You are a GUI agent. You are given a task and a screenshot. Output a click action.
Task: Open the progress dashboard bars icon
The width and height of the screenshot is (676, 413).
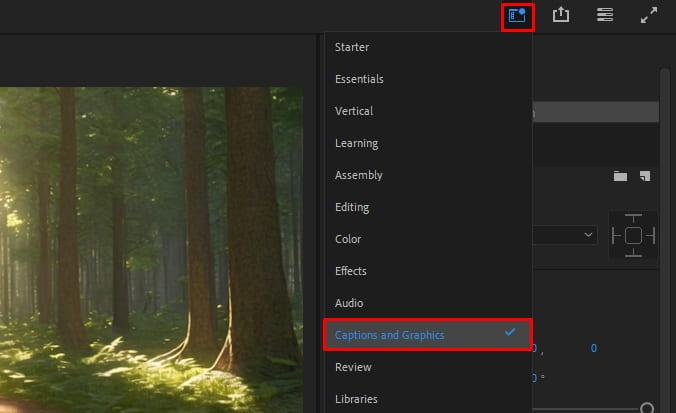pos(605,15)
